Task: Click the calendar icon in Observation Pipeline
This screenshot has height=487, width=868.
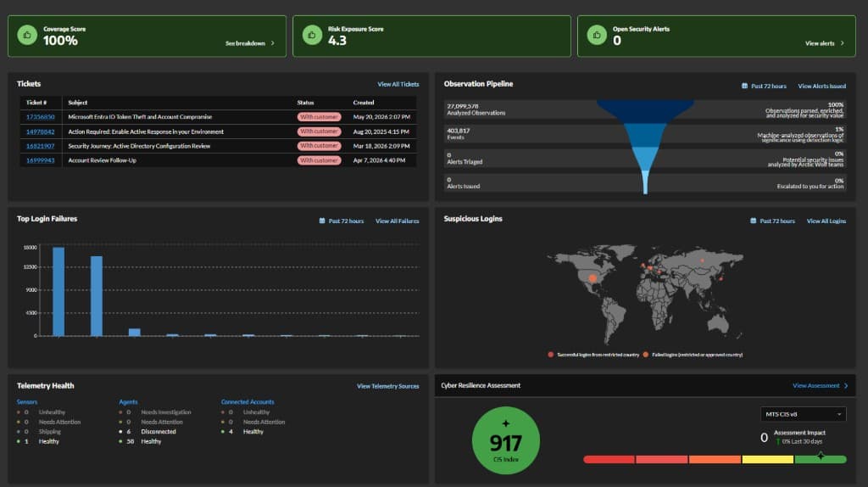Action: click(744, 86)
